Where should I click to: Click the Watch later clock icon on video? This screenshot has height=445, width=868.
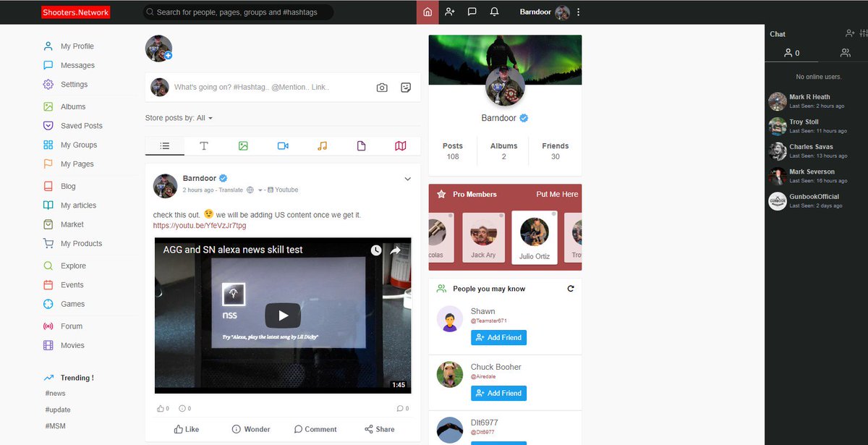coord(376,250)
